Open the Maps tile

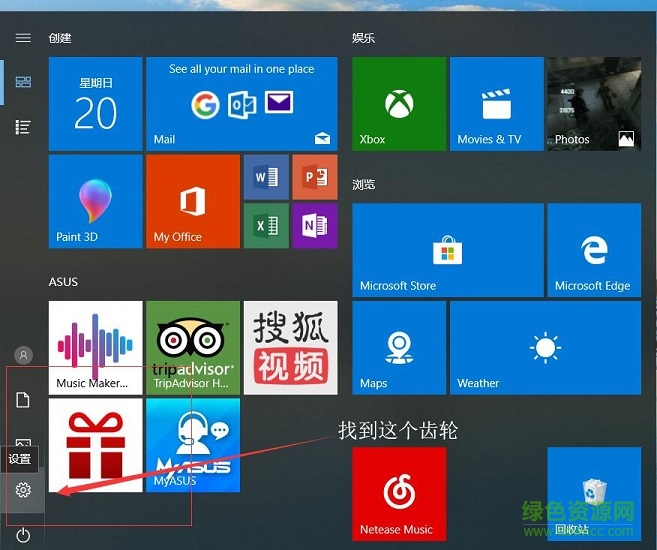pos(399,348)
